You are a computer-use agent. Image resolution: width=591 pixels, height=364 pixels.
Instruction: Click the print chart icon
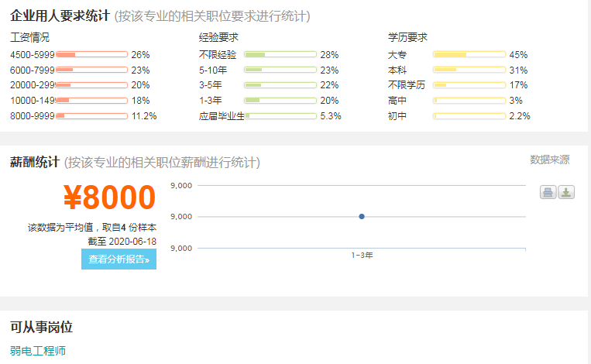[548, 192]
